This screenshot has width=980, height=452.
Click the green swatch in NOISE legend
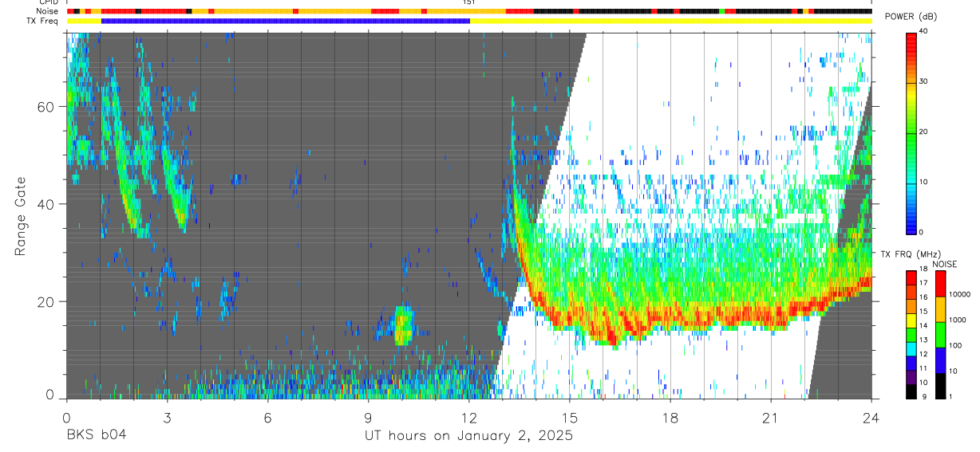coord(940,335)
